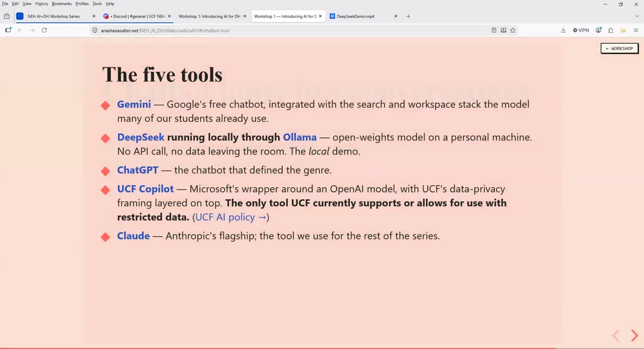Bookmark this page with the star

(x=513, y=31)
